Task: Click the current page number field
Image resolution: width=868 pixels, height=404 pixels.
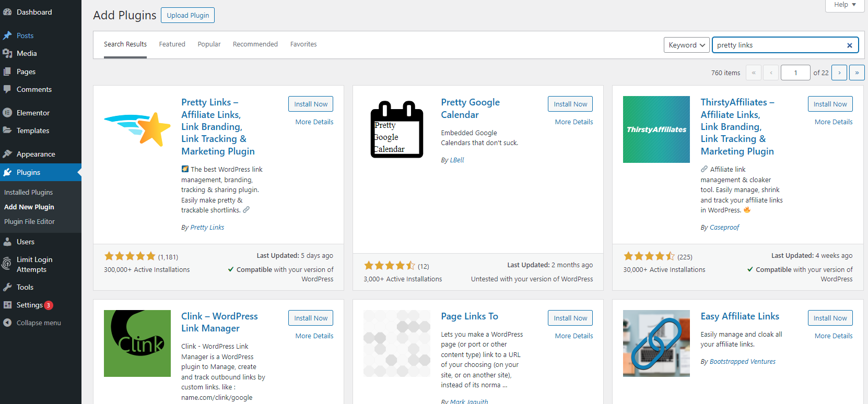Action: coord(795,73)
